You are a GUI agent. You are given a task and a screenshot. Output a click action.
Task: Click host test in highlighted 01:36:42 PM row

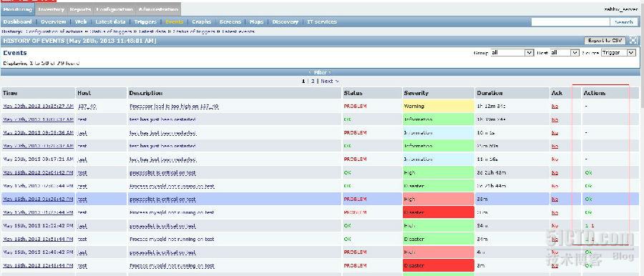[x=82, y=199]
